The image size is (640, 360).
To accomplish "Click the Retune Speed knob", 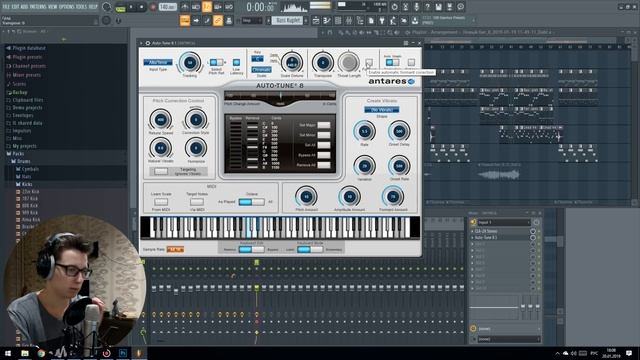I will [x=160, y=120].
